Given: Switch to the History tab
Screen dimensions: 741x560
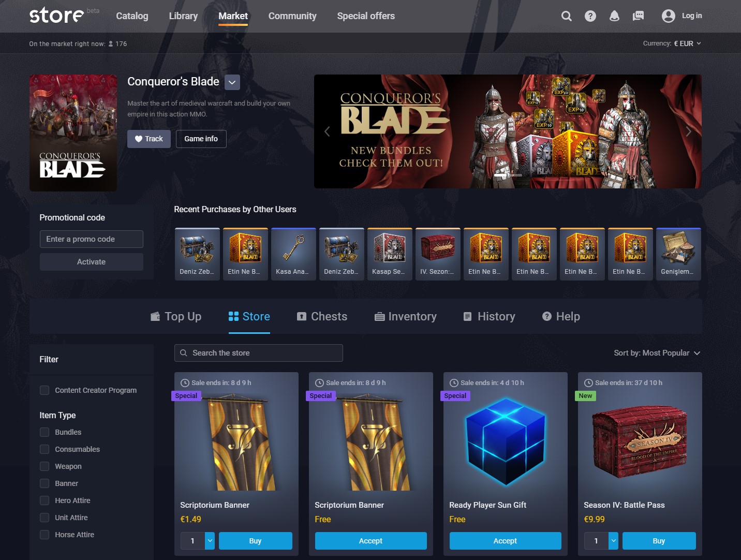Looking at the screenshot, I should coord(490,316).
